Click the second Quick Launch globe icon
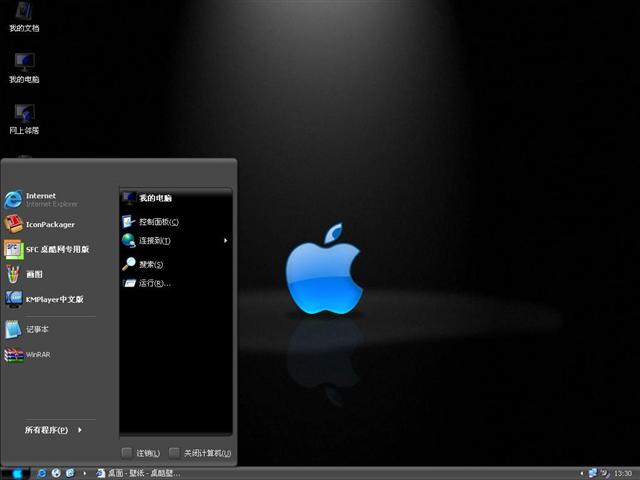 tap(56, 473)
